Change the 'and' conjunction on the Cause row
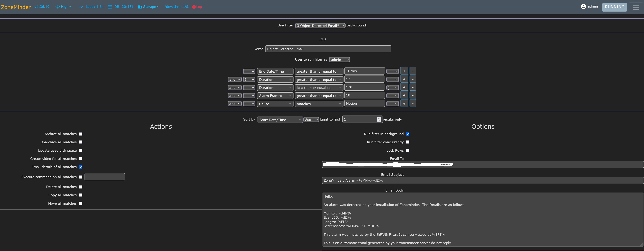The image size is (644, 251). click(234, 104)
